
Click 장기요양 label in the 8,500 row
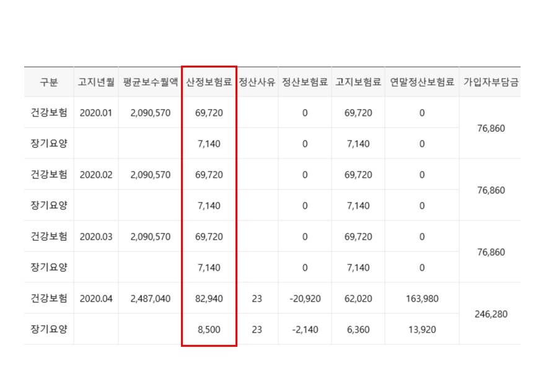[49, 329]
